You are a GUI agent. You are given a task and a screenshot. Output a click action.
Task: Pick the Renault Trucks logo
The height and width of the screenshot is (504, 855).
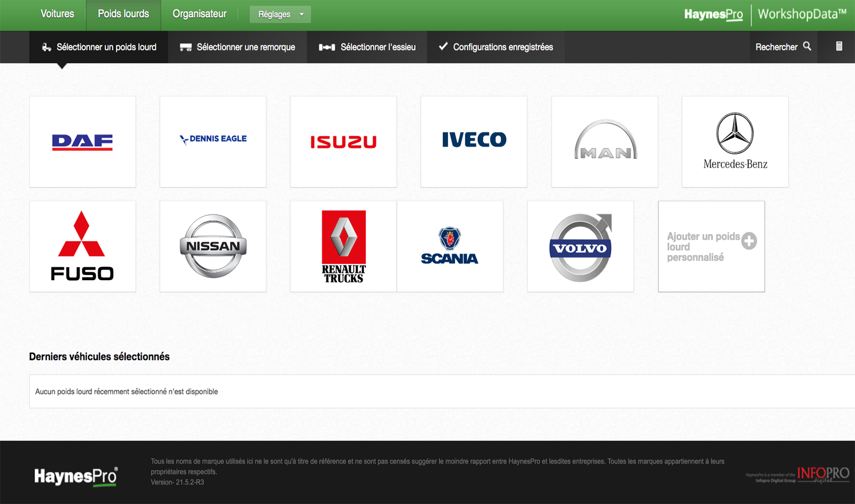pyautogui.click(x=343, y=246)
